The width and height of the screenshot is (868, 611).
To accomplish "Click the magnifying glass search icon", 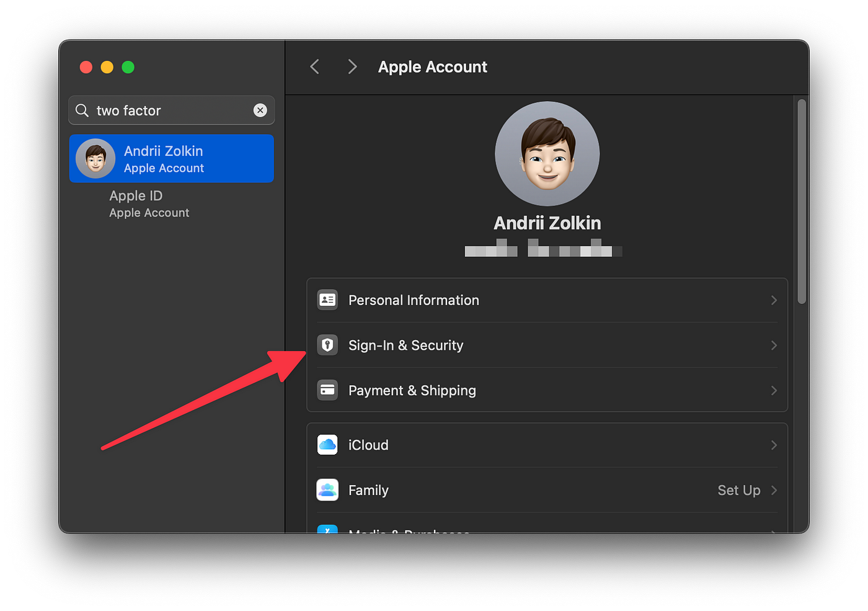I will click(x=82, y=110).
